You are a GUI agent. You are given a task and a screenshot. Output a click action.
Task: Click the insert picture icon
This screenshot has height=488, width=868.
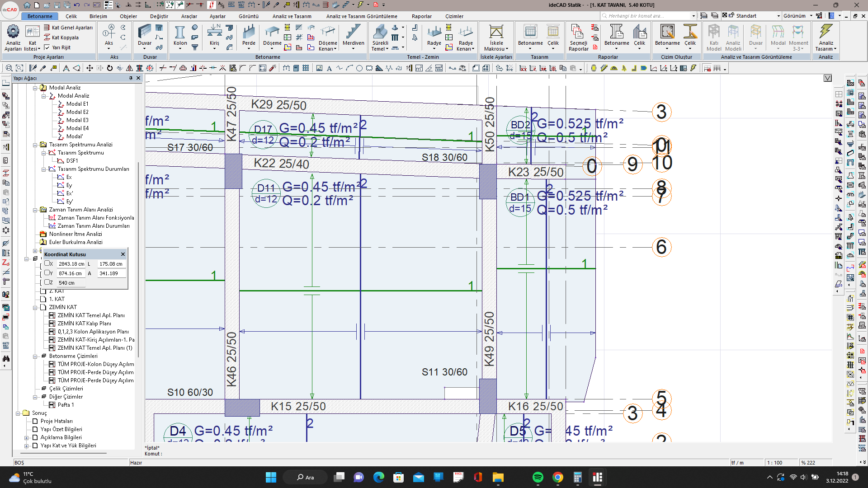[x=319, y=68]
